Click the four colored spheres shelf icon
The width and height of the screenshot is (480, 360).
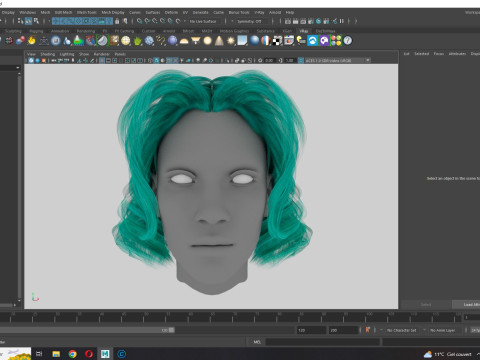[336, 41]
